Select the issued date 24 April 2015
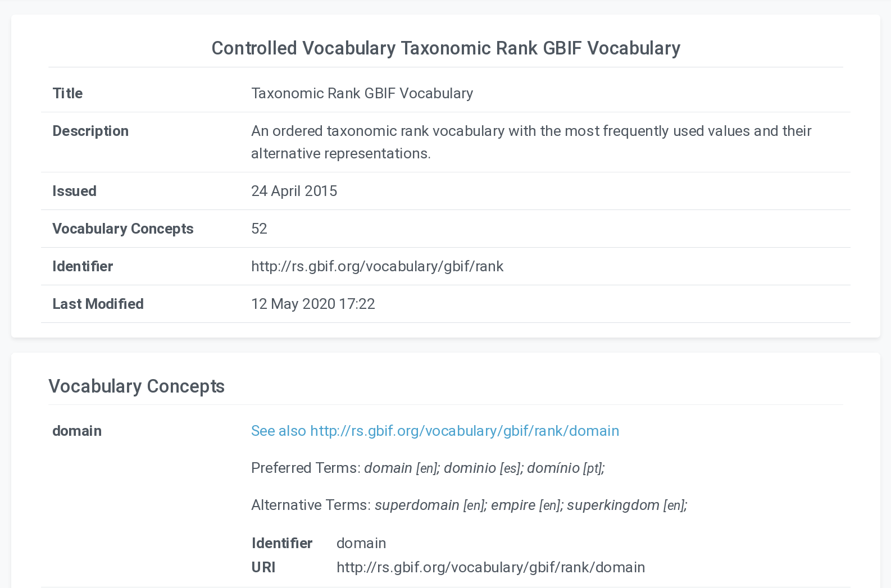891x588 pixels. tap(294, 191)
